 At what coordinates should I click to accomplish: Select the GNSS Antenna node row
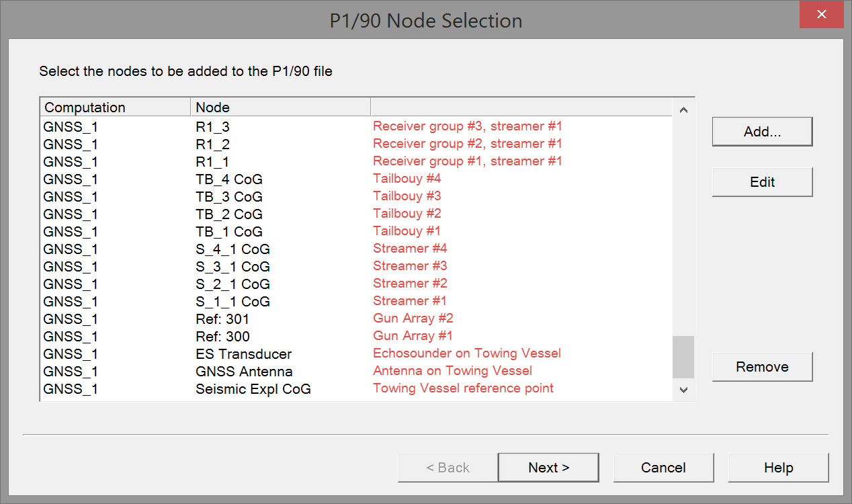(244, 371)
